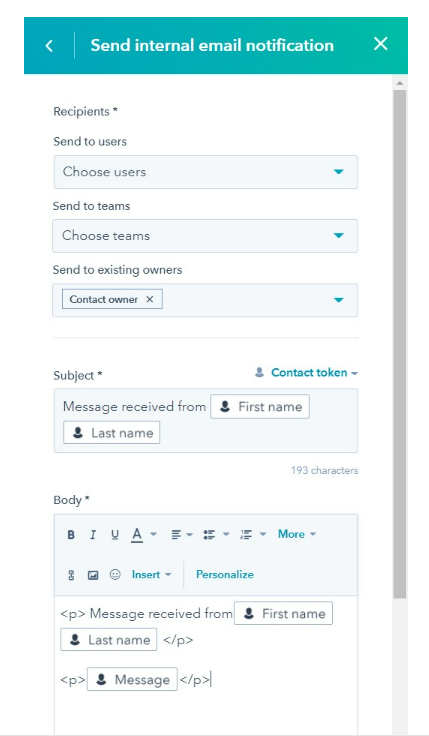Open the emoji picker

pos(115,575)
